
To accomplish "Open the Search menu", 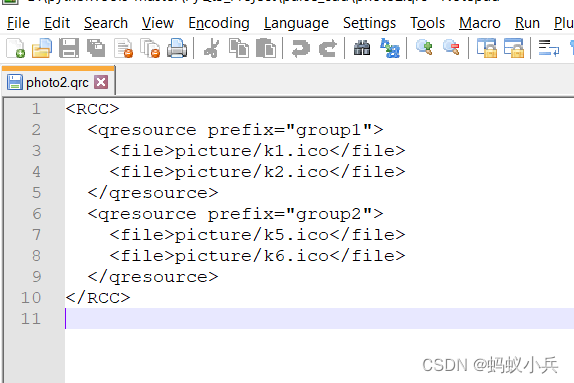I will coord(106,23).
